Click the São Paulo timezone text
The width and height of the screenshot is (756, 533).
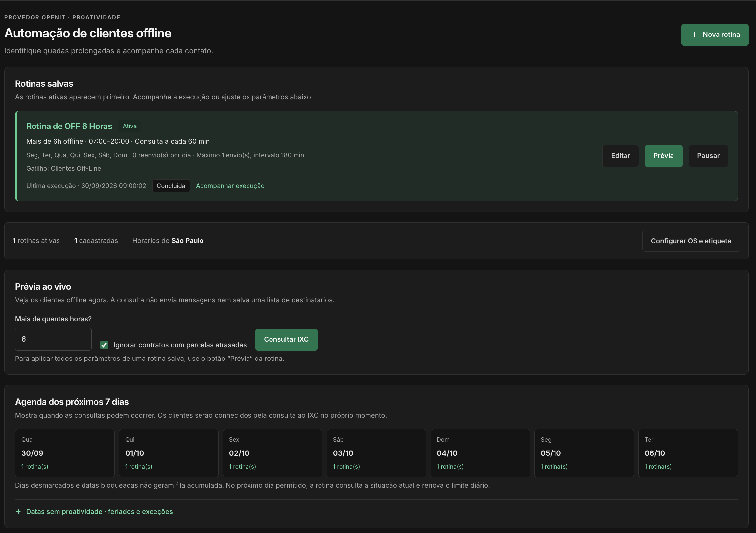[x=187, y=241]
